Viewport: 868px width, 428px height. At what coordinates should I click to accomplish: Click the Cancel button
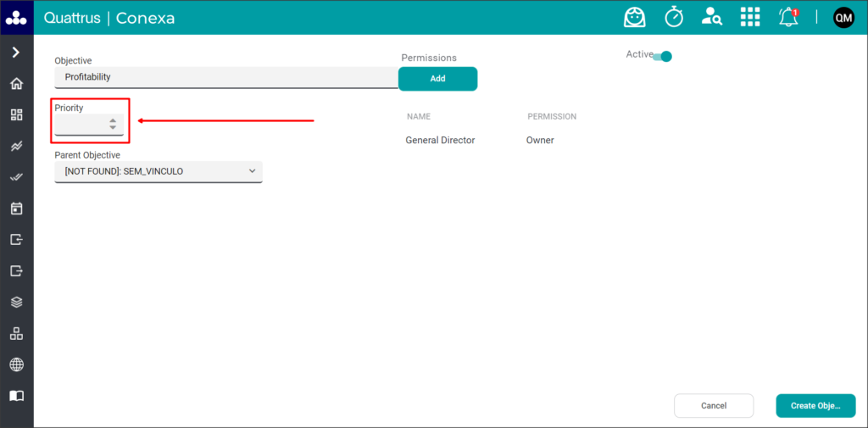(714, 406)
